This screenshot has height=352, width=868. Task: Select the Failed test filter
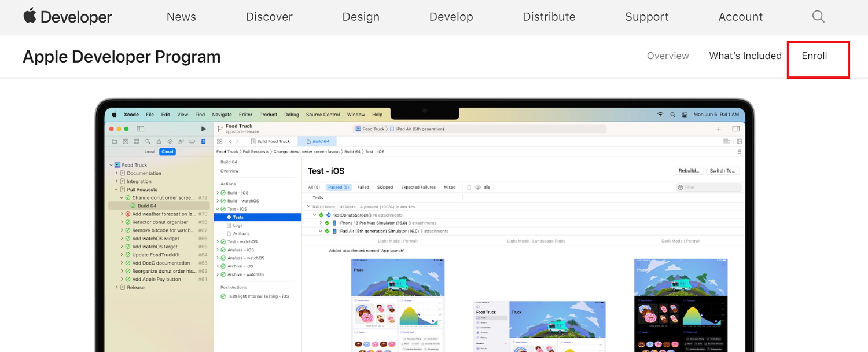[363, 187]
